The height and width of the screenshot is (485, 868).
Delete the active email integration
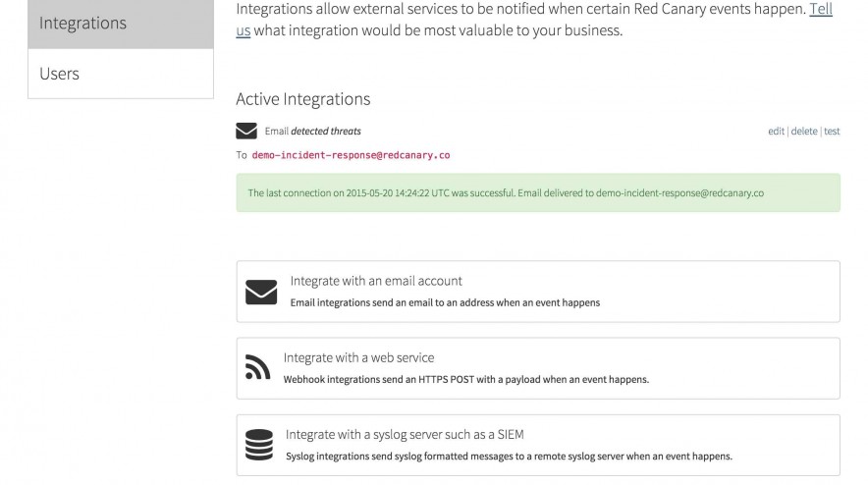click(x=804, y=132)
